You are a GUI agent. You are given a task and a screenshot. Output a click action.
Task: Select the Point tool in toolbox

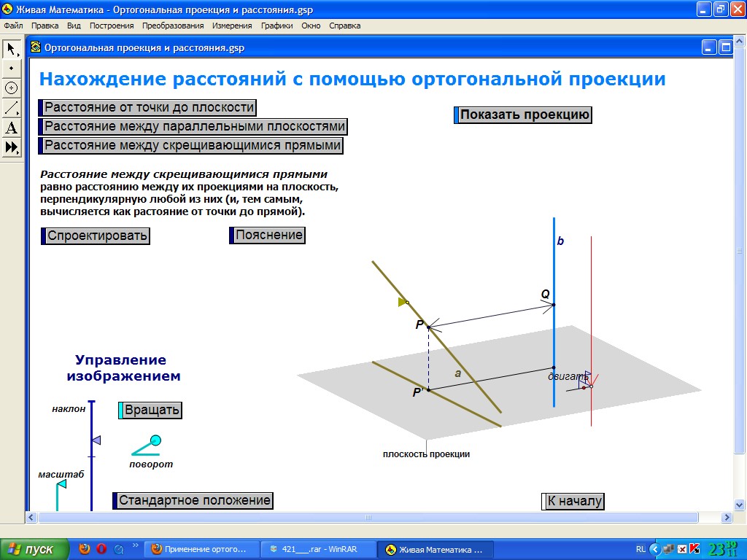[x=12, y=69]
